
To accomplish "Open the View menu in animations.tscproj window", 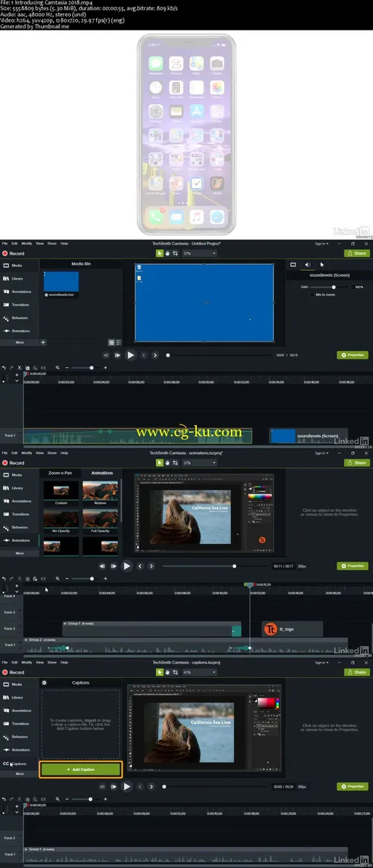I will point(39,453).
